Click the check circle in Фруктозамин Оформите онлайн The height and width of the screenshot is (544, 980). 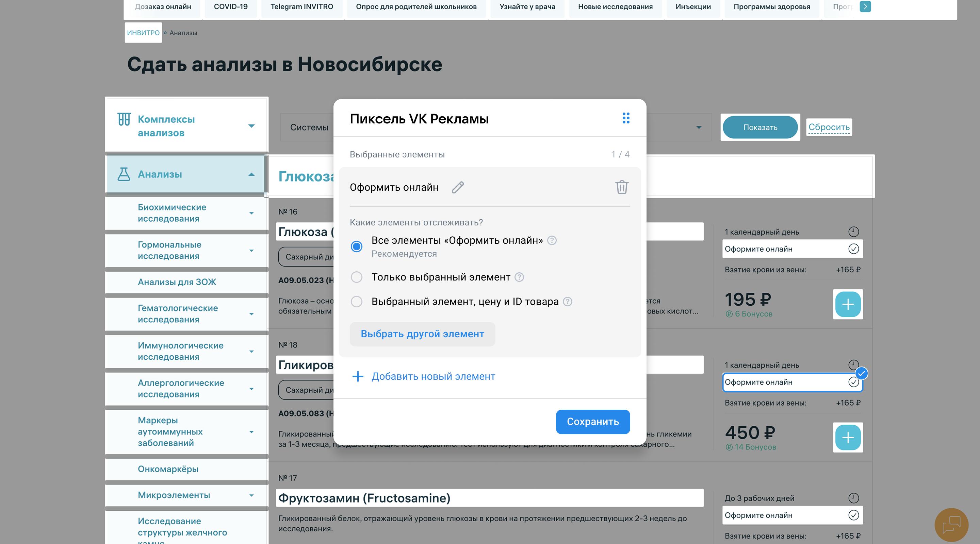[x=853, y=515]
